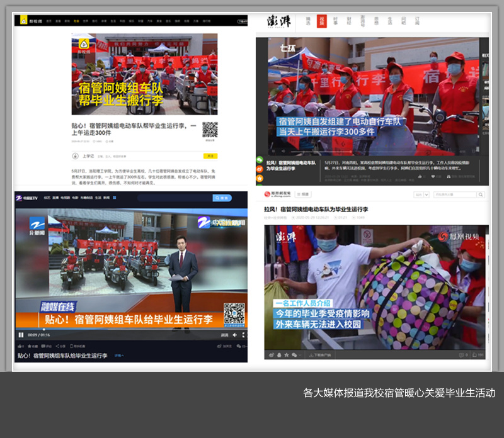
Task: Share The Paper video via green WeChat icon
Action: point(259,161)
